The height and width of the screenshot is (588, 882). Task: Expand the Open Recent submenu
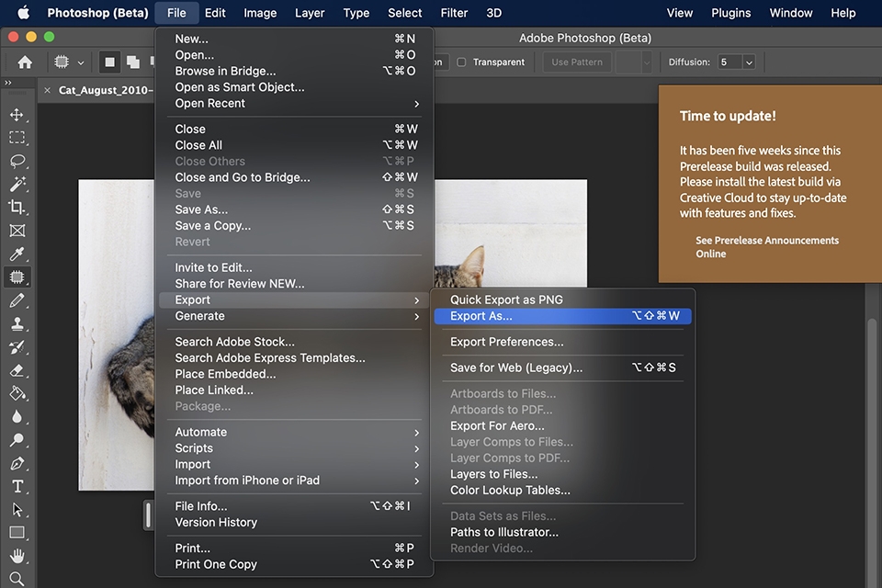pyautogui.click(x=294, y=104)
